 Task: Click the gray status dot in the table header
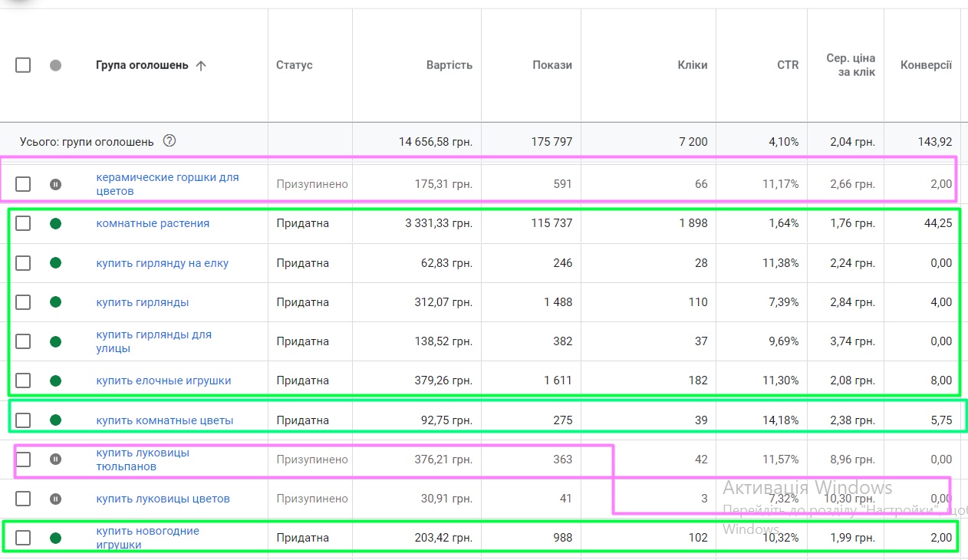click(x=55, y=65)
